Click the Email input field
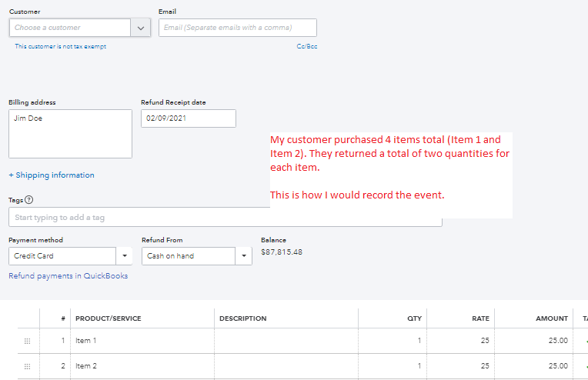 (237, 28)
